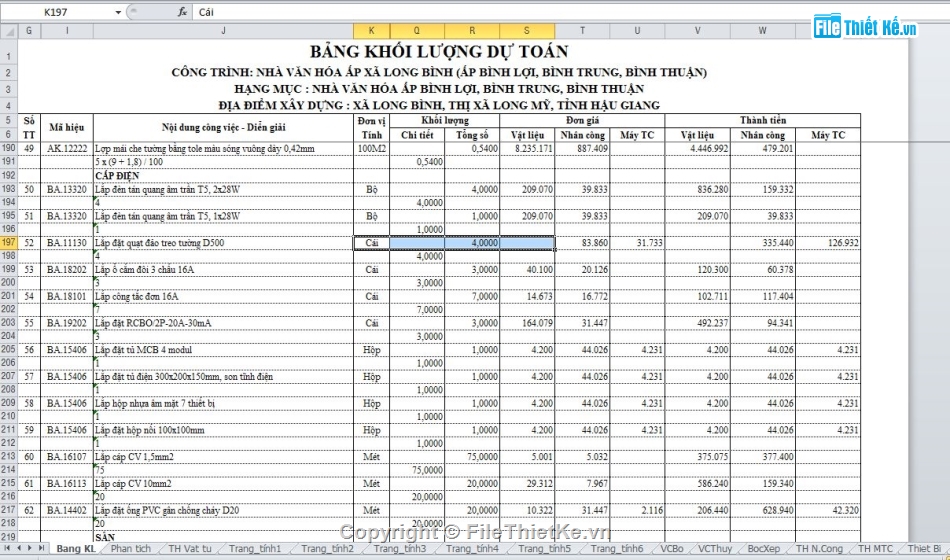Viewport: 950px width, 560px height.
Task: Select column Q header
Action: click(x=417, y=31)
